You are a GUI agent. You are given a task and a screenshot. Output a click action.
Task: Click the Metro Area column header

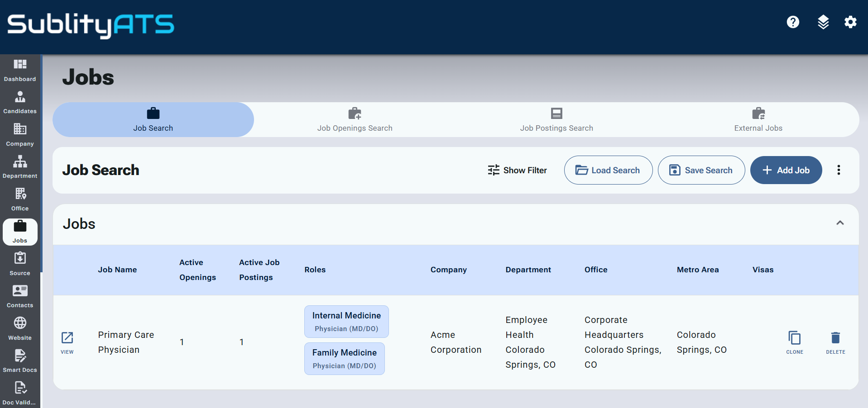click(x=698, y=270)
